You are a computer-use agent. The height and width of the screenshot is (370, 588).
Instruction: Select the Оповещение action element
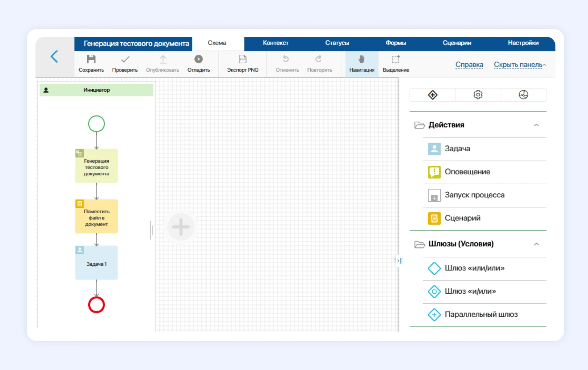point(467,172)
